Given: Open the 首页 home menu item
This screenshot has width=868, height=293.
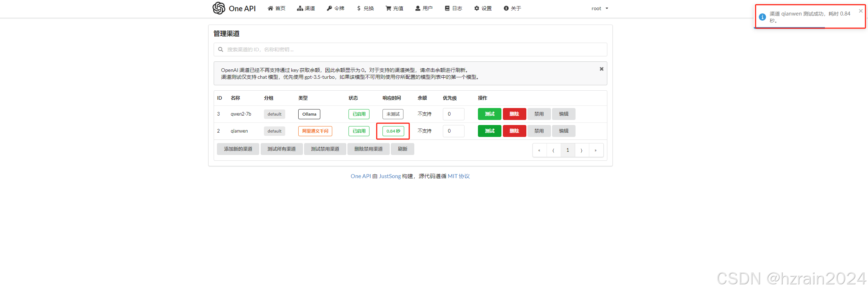Looking at the screenshot, I should pyautogui.click(x=277, y=8).
